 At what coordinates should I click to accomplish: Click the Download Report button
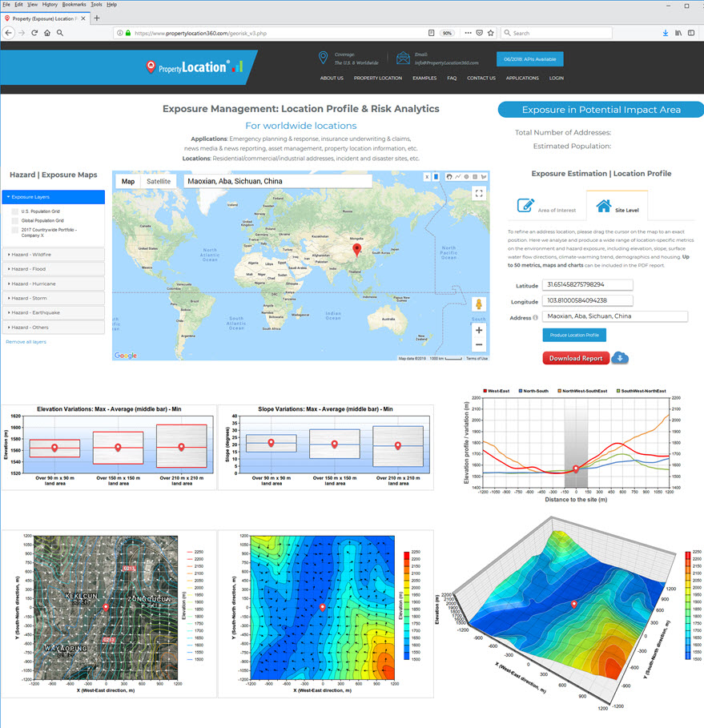pos(576,358)
